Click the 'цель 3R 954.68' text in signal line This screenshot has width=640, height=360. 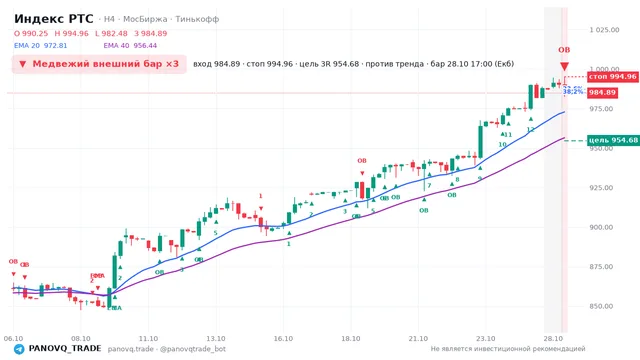pyautogui.click(x=329, y=64)
